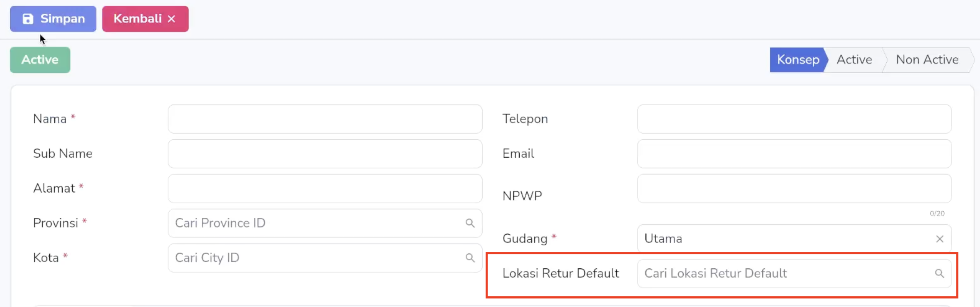Click the search icon in Kota field
This screenshot has height=307, width=980.
pyautogui.click(x=470, y=258)
